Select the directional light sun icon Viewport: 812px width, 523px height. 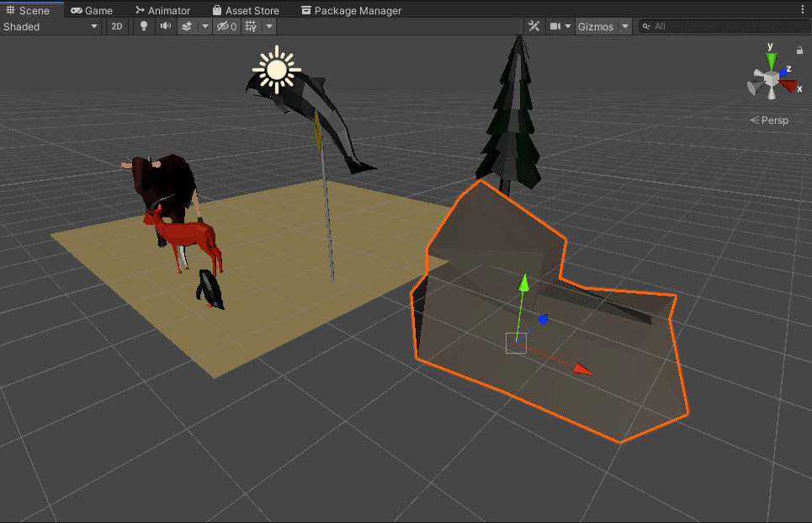277,70
